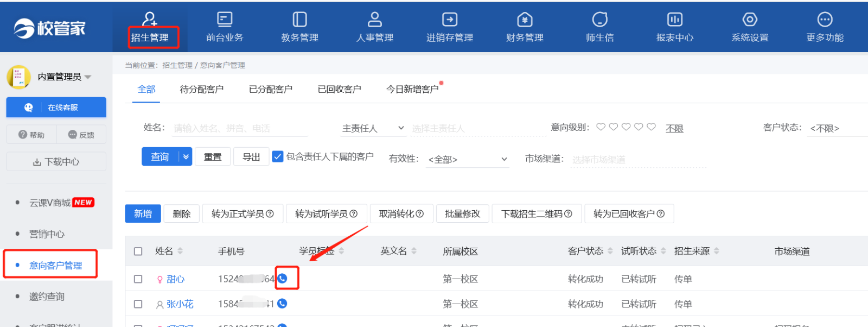Check the row checkbox for 张小花
868x327 pixels.
coord(138,304)
